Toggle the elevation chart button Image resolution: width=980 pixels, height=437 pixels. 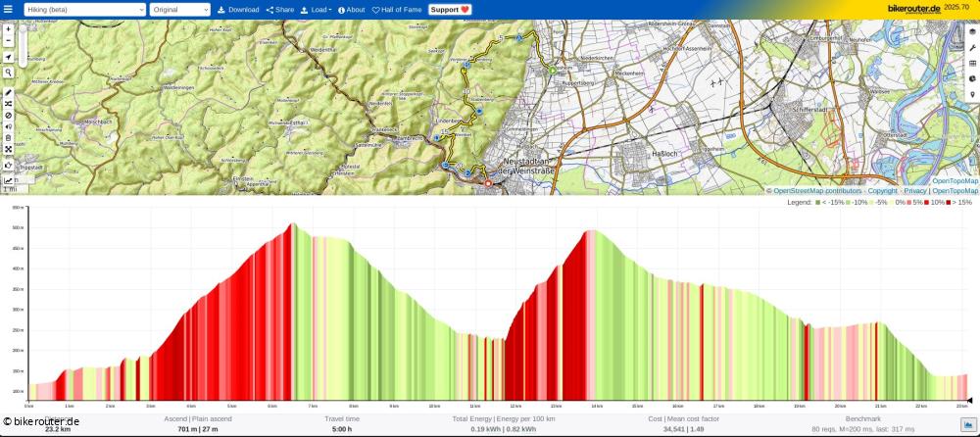pos(9,179)
